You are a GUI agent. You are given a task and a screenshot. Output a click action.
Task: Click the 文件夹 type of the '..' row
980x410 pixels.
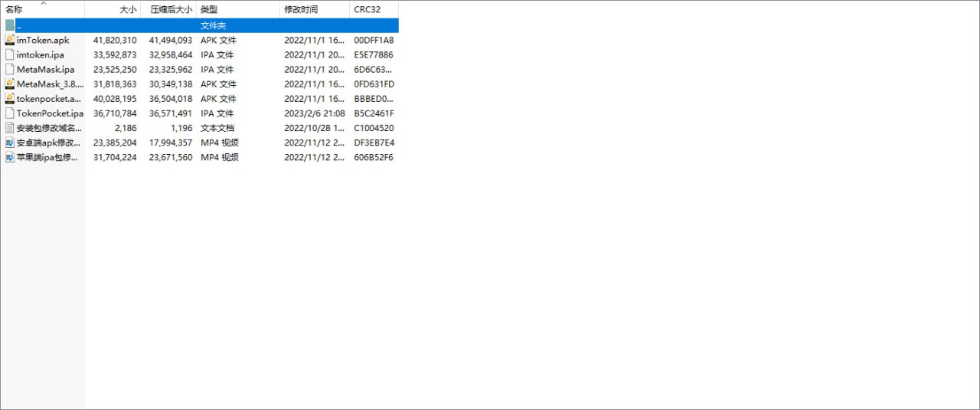coord(213,25)
